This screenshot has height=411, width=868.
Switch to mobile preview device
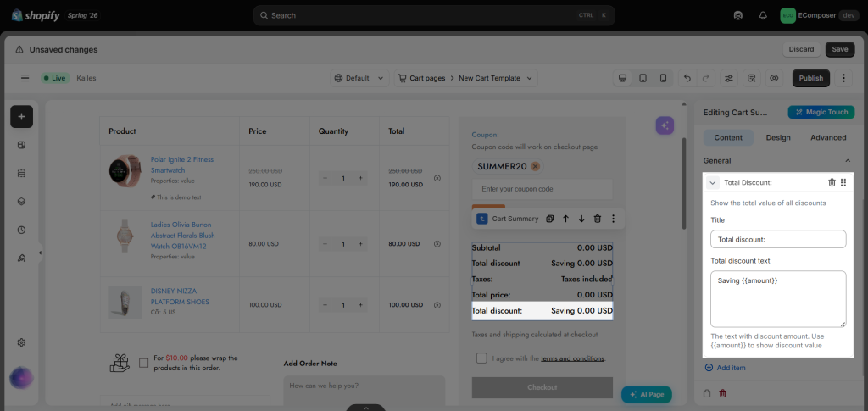663,78
